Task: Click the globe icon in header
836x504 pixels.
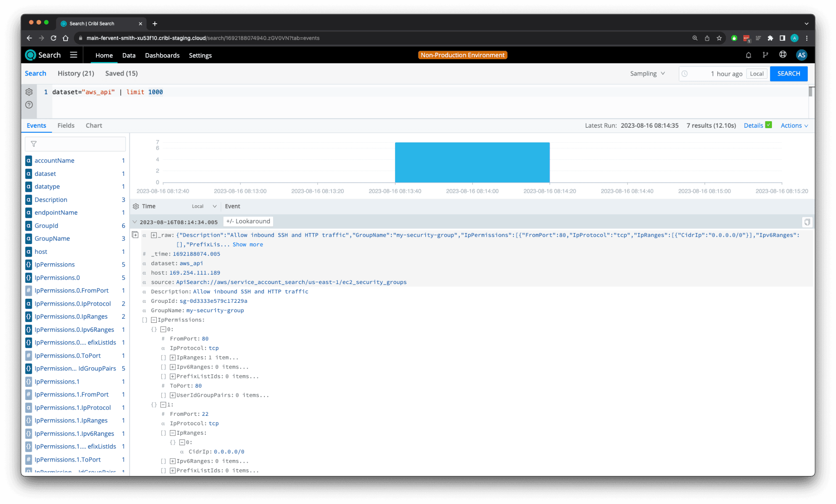Action: point(783,55)
